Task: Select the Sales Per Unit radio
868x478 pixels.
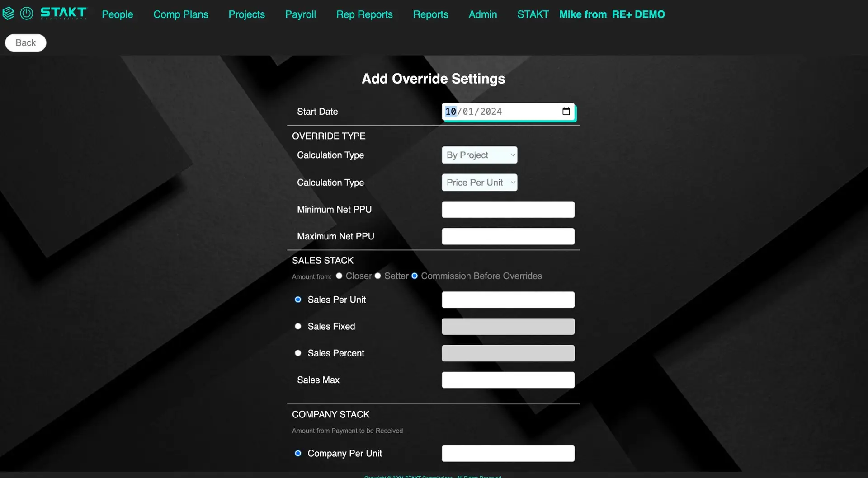Action: (x=298, y=300)
